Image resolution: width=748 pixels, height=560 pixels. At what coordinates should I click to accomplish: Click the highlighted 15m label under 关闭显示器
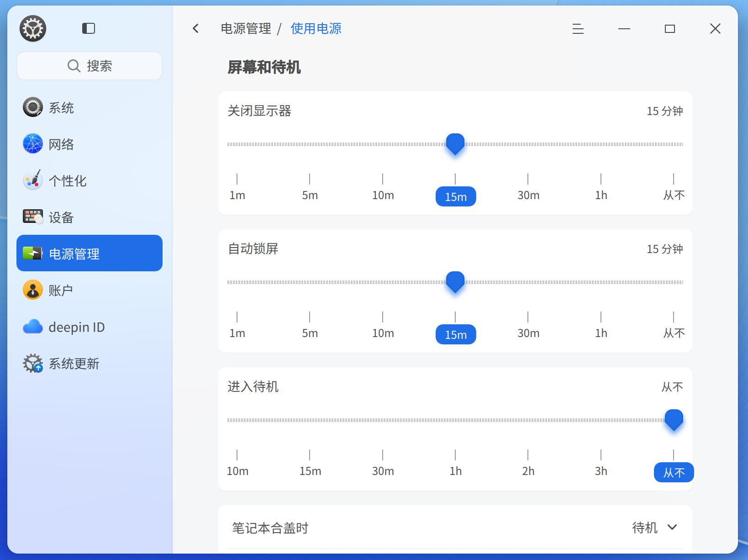(456, 197)
